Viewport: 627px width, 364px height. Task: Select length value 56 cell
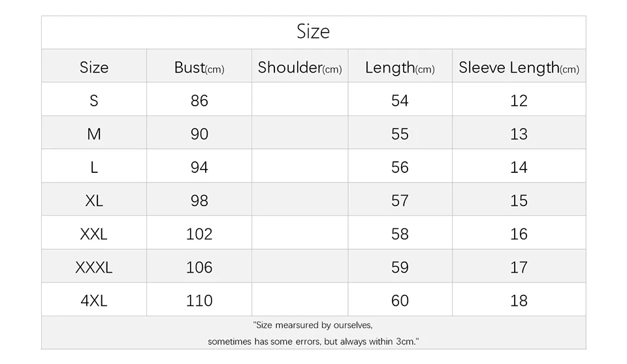400,167
